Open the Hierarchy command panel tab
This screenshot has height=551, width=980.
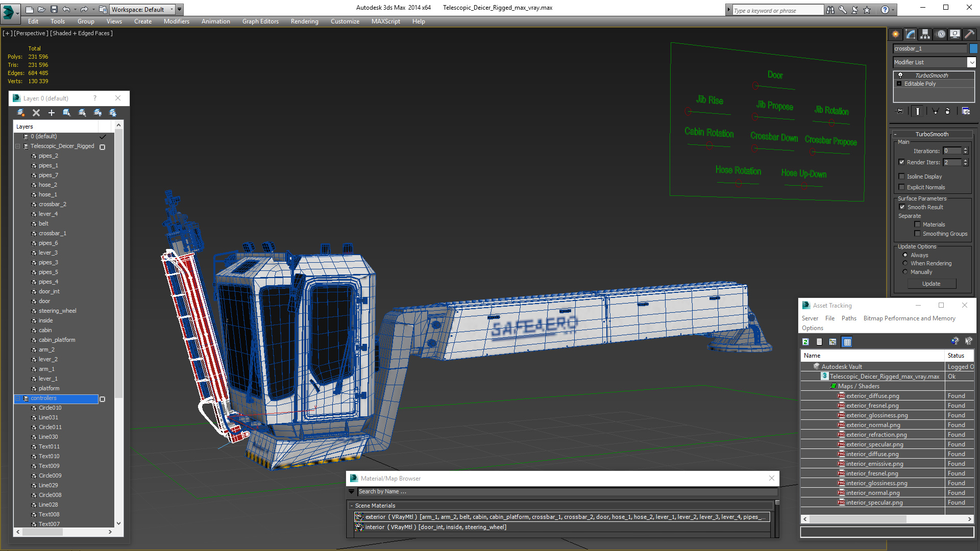(x=925, y=34)
